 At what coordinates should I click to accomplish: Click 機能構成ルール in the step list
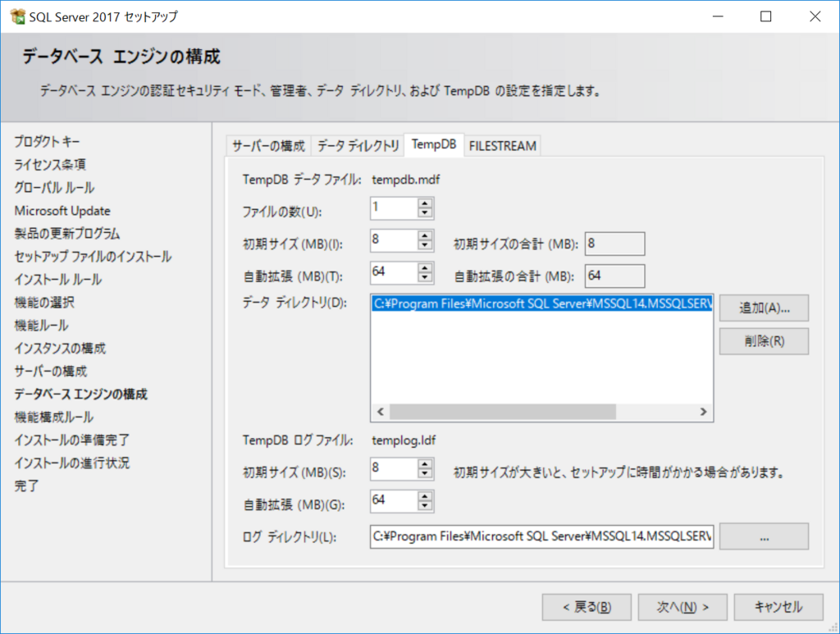(53, 417)
